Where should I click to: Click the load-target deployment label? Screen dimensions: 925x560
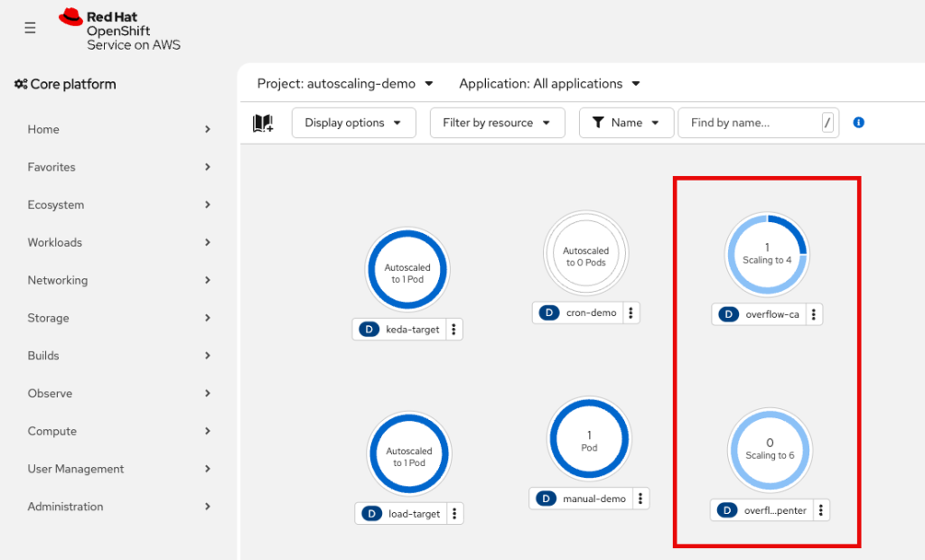(414, 513)
